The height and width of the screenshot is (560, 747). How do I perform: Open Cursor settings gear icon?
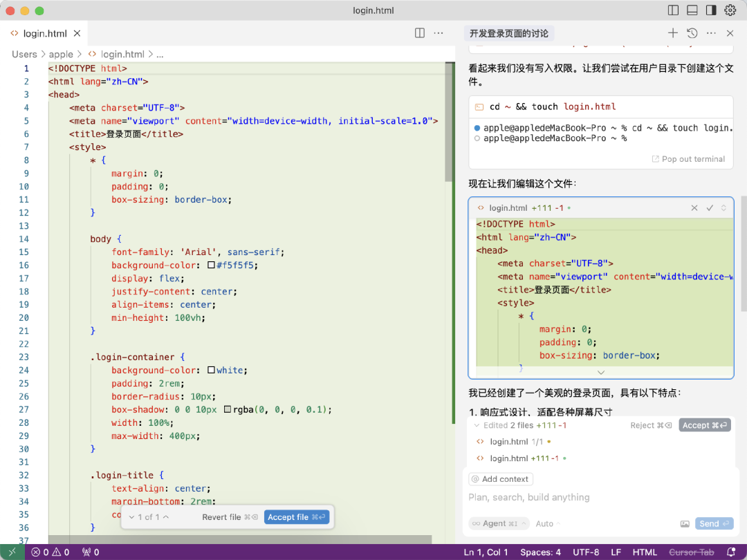tap(730, 10)
